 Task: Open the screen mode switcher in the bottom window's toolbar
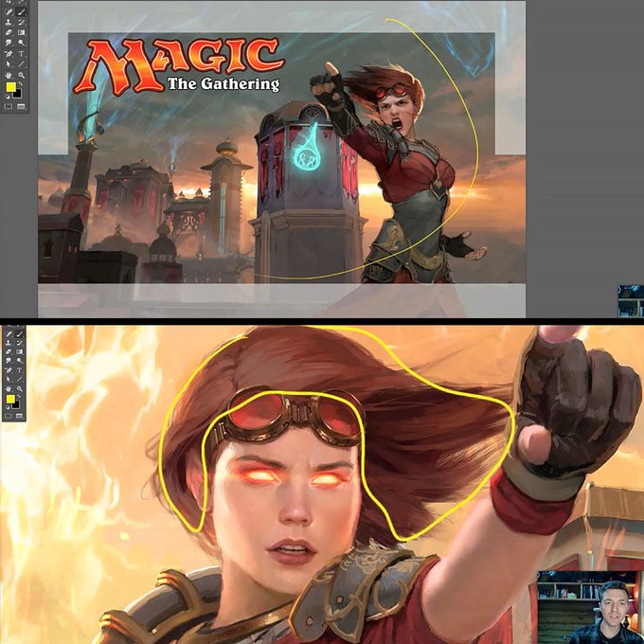click(x=19, y=416)
